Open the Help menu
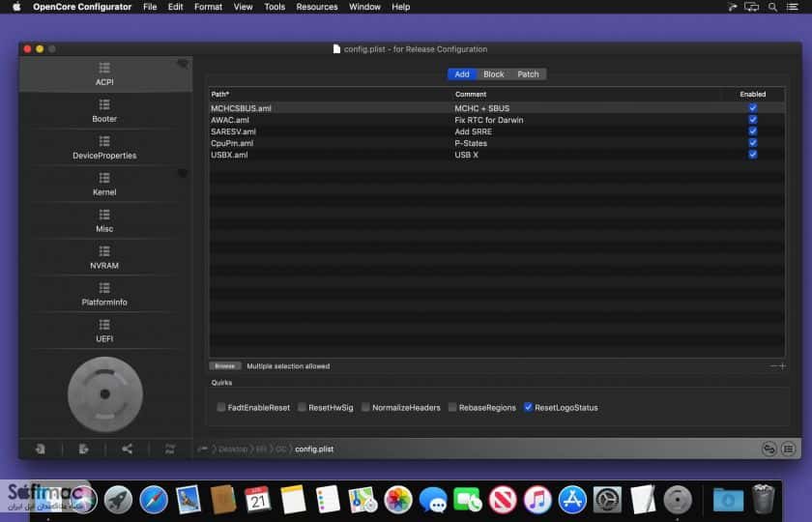 (x=401, y=7)
